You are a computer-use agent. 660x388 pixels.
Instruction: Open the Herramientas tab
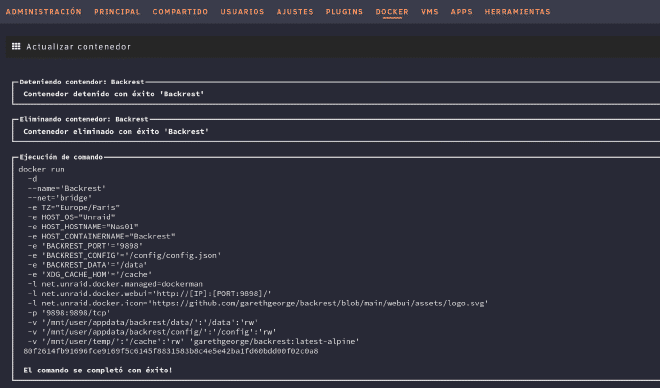[517, 12]
